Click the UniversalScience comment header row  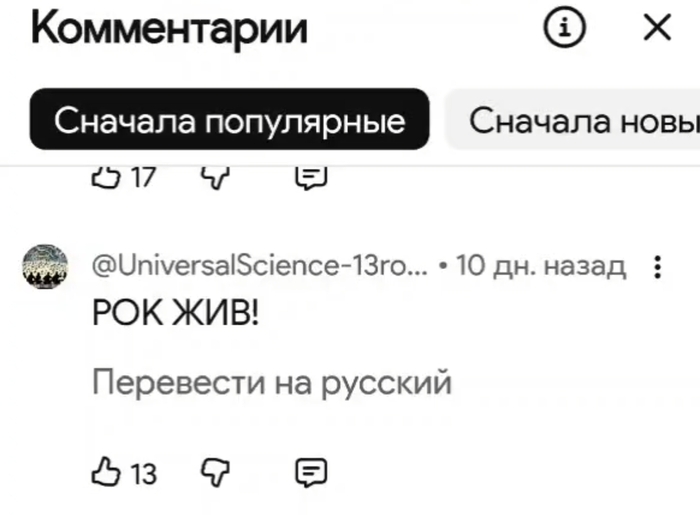tap(360, 267)
